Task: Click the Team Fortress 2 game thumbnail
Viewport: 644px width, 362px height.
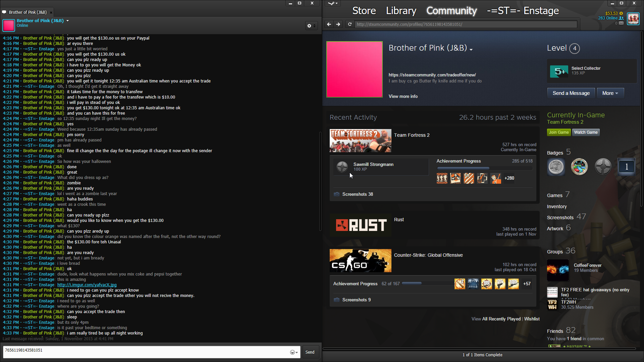Action: click(360, 141)
